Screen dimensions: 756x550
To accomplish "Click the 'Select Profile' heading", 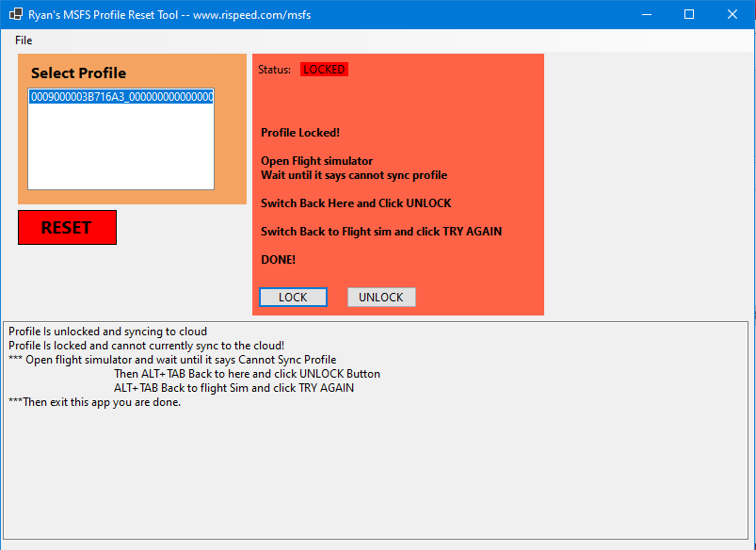I will (78, 73).
